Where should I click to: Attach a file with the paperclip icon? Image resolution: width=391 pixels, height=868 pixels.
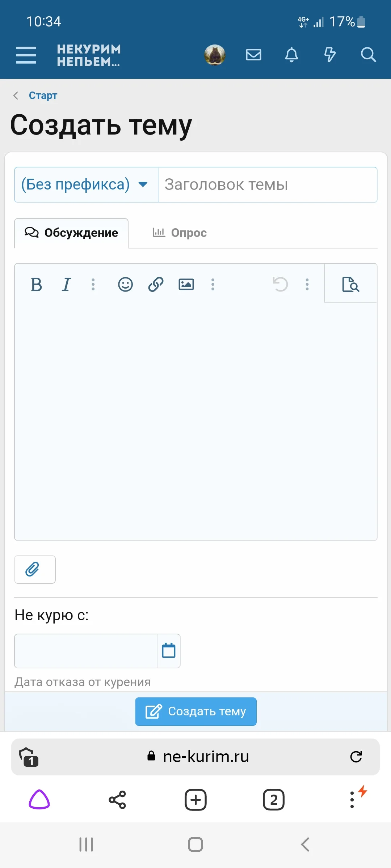pos(34,569)
